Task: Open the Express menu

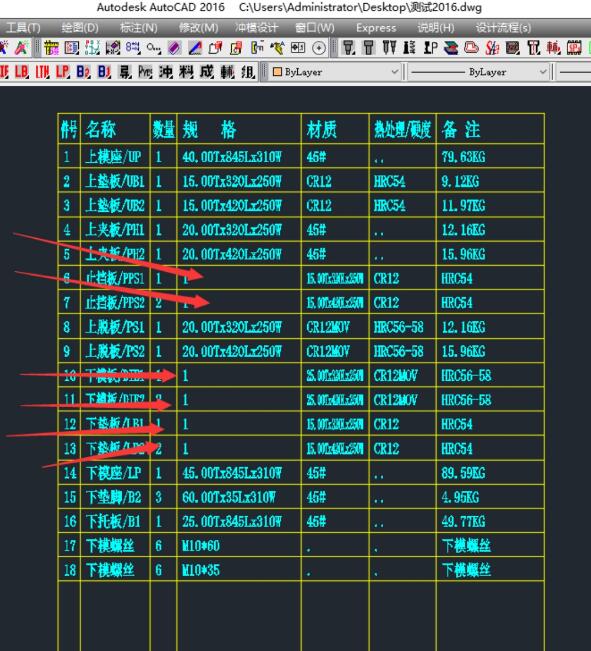Action: point(376,28)
